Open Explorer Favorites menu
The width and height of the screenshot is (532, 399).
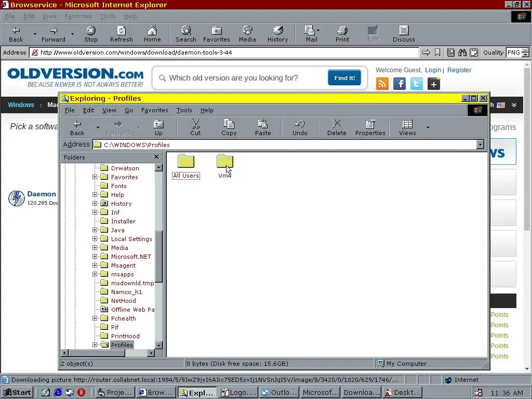pos(154,110)
